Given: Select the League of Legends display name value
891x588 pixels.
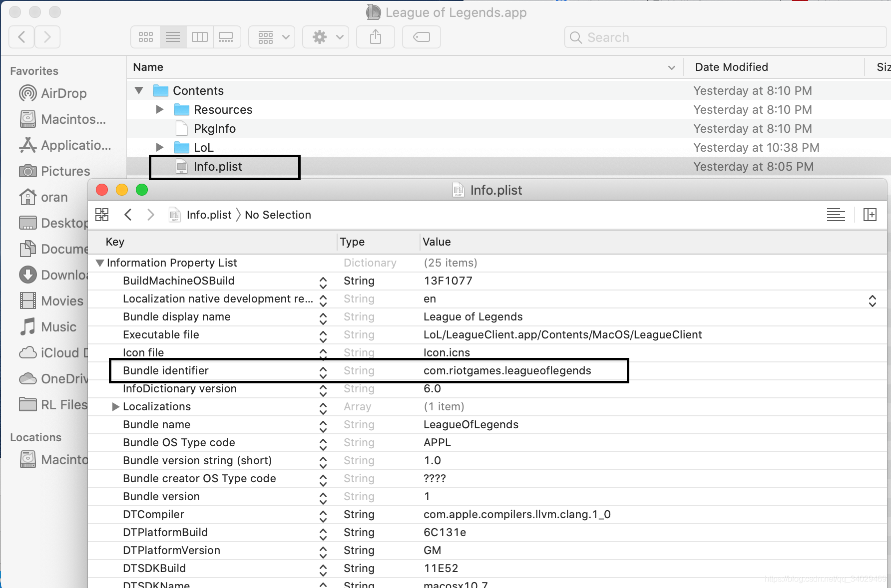Looking at the screenshot, I should coord(473,316).
